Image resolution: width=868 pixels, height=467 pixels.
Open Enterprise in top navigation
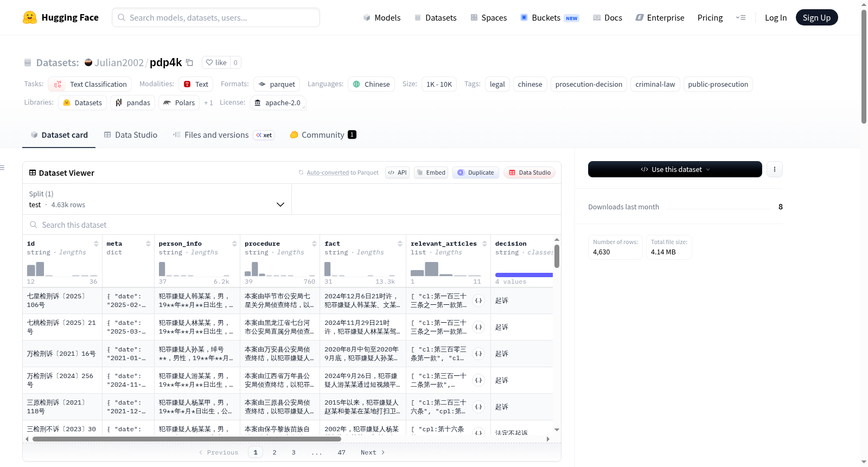click(x=660, y=17)
